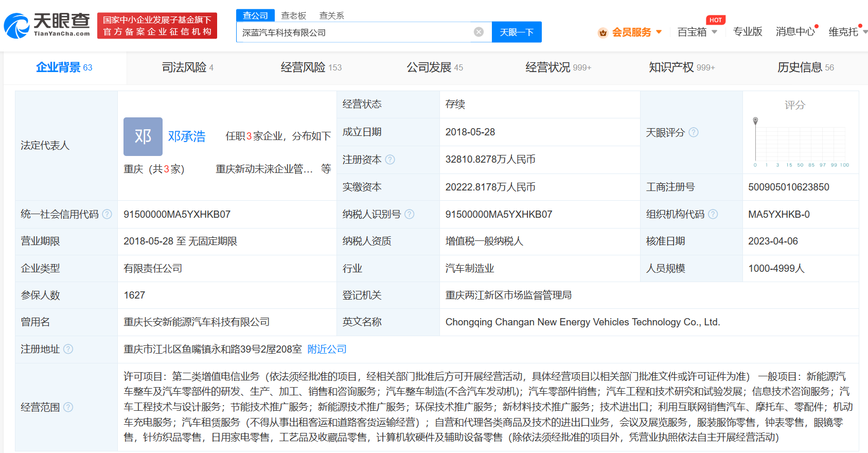The height and width of the screenshot is (453, 868).
Task: Click the industry value 汽车制造业
Action: pyautogui.click(x=470, y=268)
